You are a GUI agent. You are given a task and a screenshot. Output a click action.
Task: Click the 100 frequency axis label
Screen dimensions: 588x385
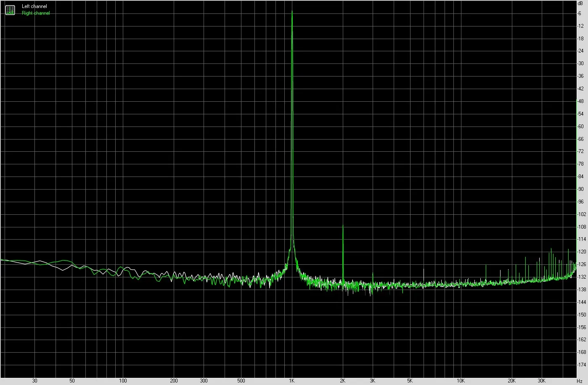coord(123,381)
